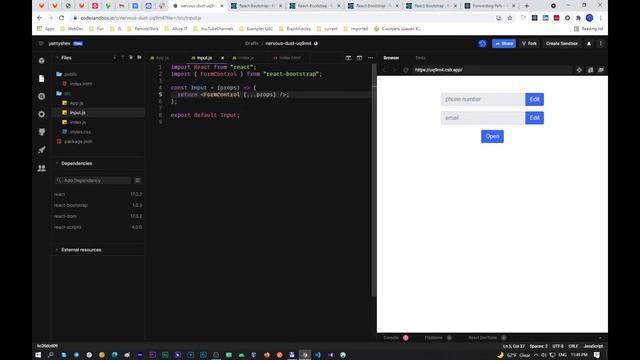Click the leftmost preview toolbar icon
This screenshot has height=360, width=640.
(x=579, y=70)
